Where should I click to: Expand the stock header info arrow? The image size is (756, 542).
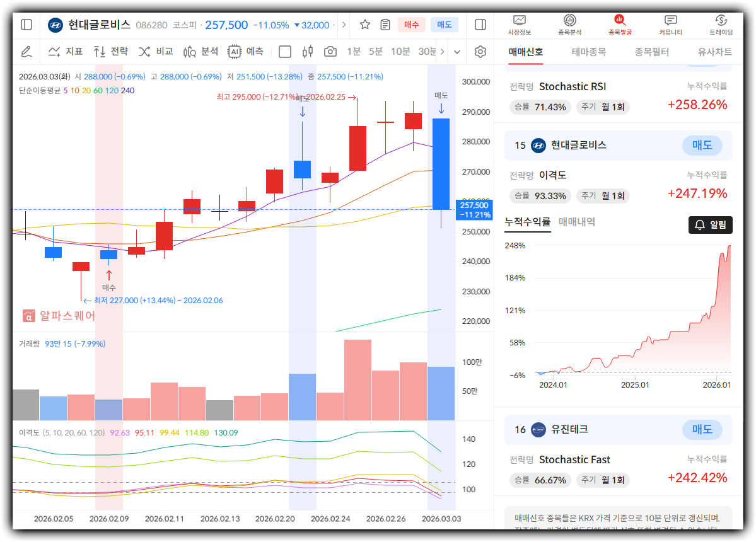click(344, 25)
